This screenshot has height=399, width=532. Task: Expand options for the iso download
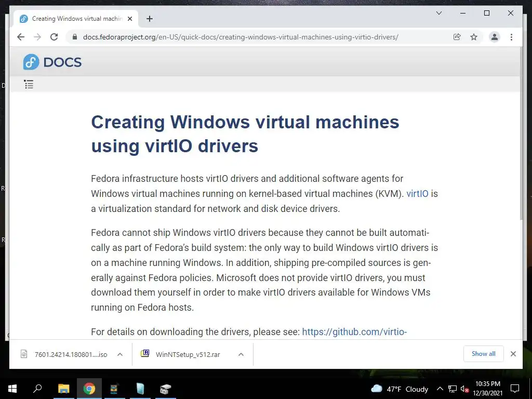[120, 354]
